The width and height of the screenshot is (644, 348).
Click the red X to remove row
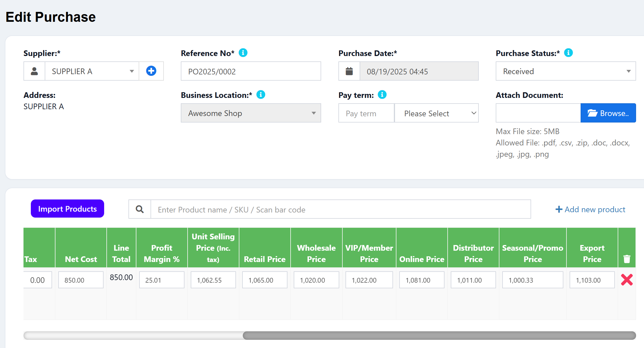click(x=627, y=280)
